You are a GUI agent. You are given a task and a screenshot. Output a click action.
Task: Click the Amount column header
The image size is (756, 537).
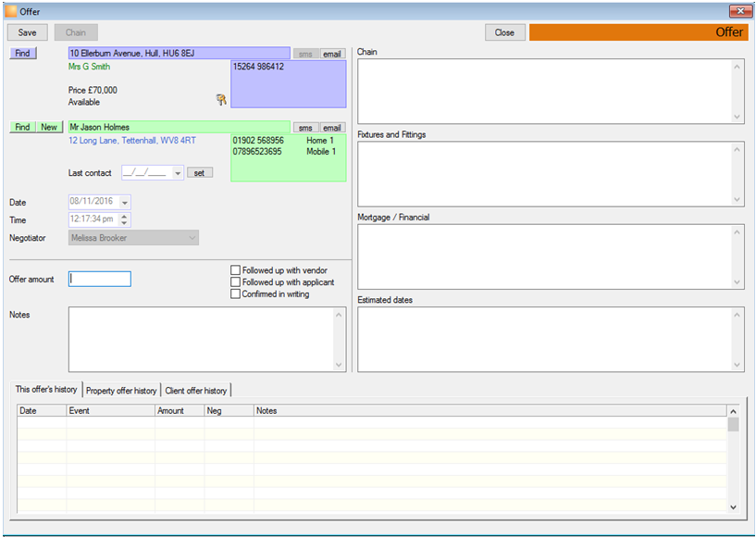(180, 410)
